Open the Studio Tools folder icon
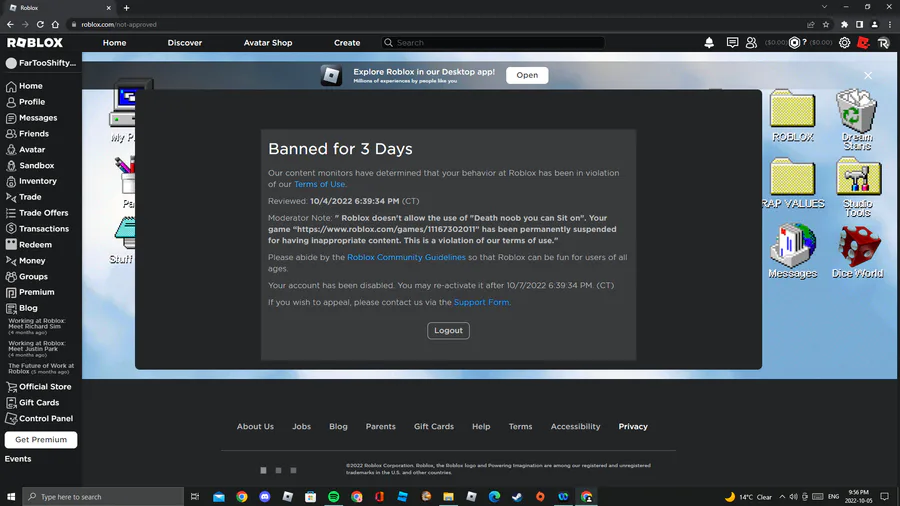Screen dimensions: 900x506 pyautogui.click(x=858, y=187)
